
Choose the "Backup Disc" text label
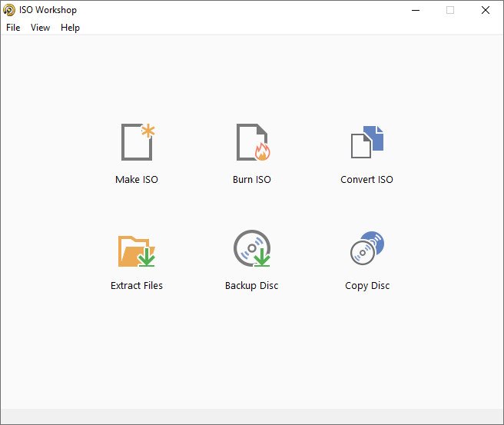coord(252,286)
